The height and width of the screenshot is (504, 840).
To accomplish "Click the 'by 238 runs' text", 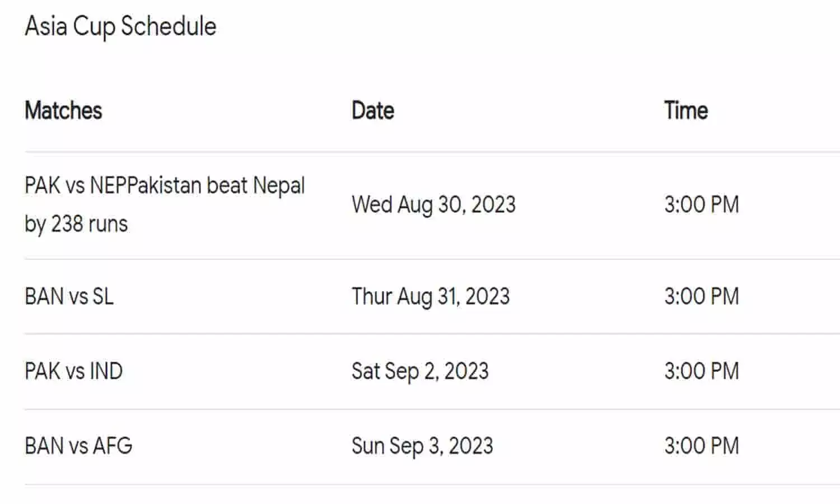I will tap(76, 224).
